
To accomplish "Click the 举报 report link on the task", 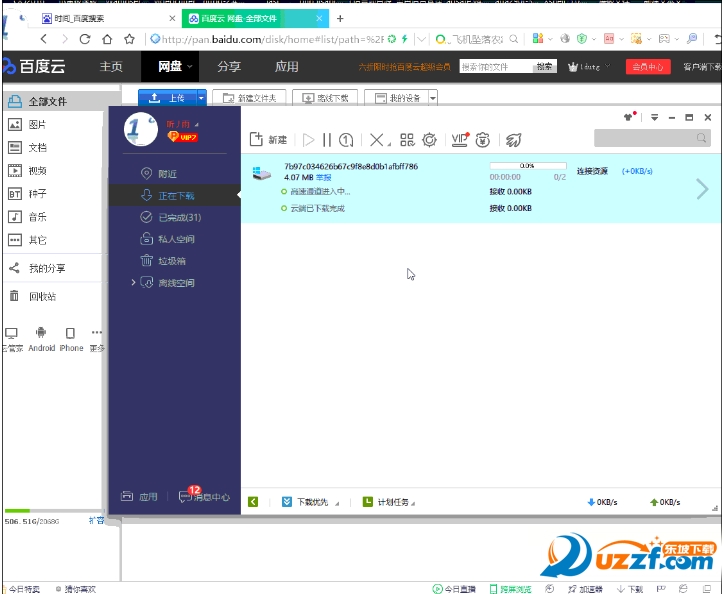I will (324, 177).
